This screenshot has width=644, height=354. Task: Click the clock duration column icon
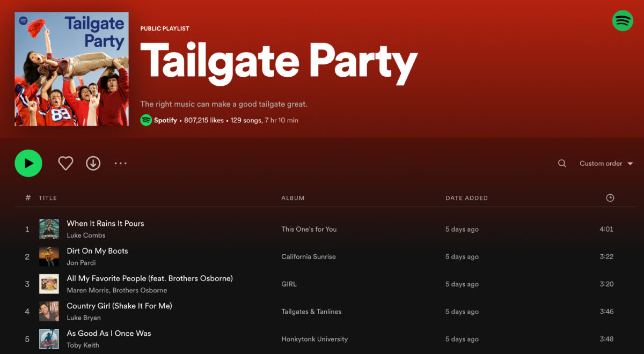[x=610, y=198]
